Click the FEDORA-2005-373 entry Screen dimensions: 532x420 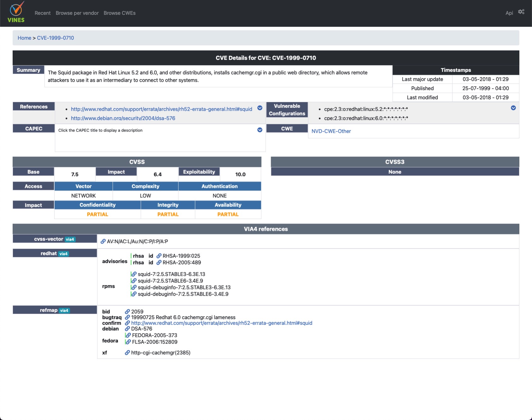[155, 335]
